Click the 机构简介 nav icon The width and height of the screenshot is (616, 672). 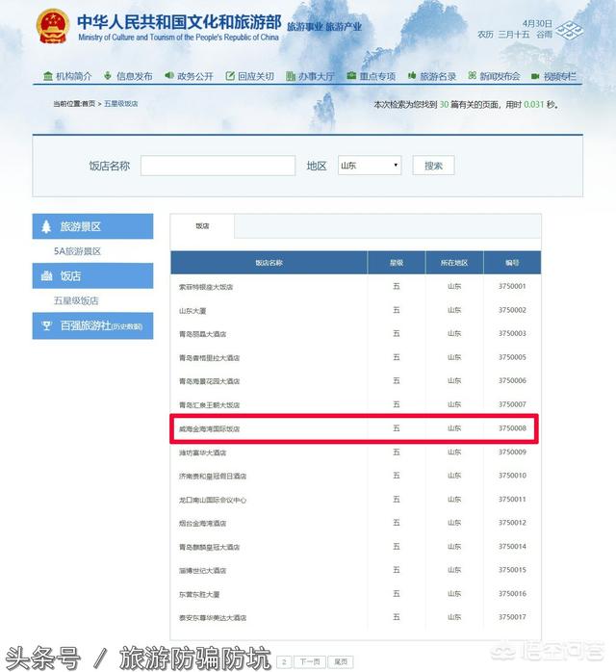pos(48,76)
